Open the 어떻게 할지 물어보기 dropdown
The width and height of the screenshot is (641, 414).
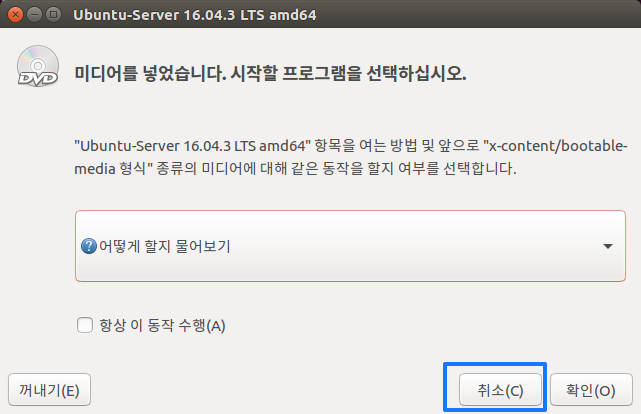(350, 246)
